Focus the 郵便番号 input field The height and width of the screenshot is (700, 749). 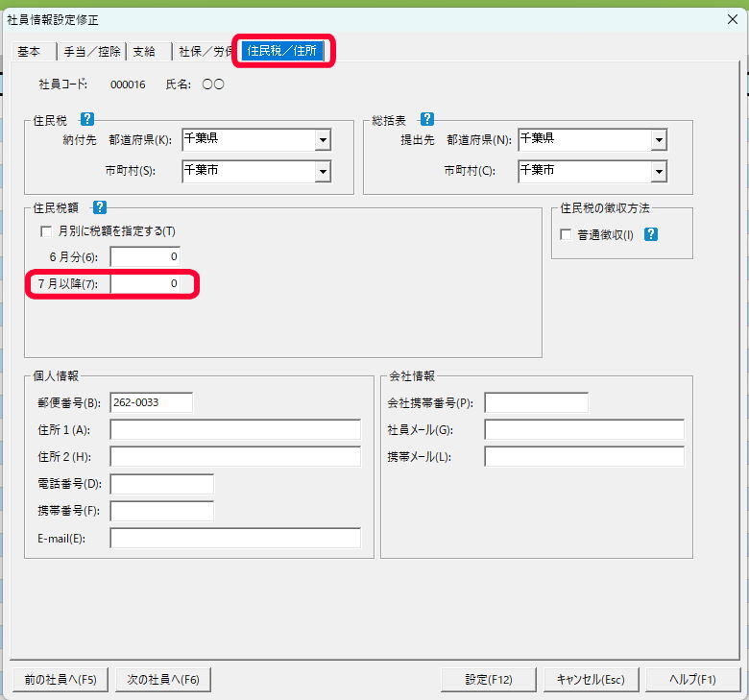click(152, 402)
